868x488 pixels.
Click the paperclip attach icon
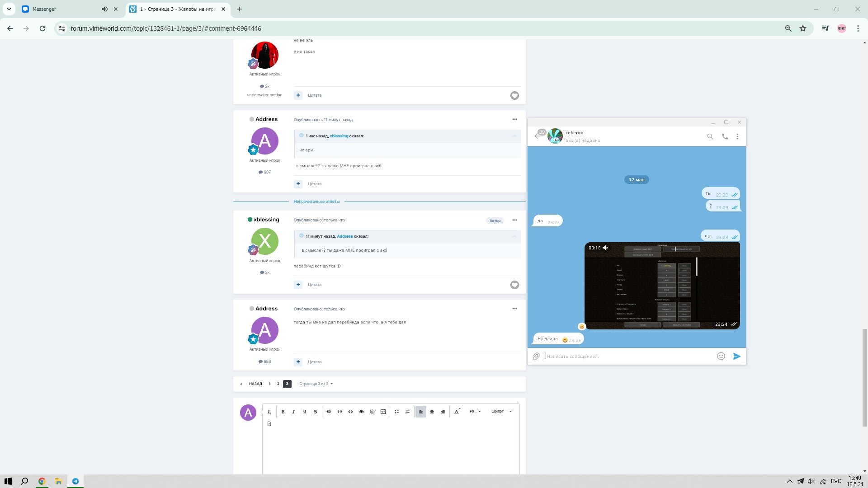(536, 357)
